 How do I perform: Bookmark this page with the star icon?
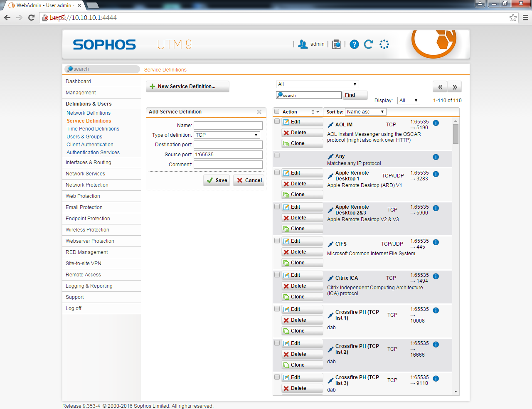pyautogui.click(x=513, y=17)
